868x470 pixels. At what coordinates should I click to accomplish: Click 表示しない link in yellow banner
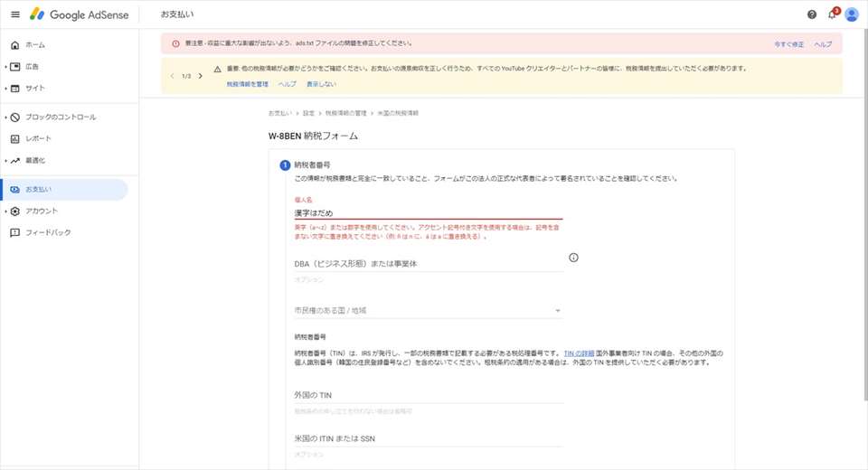321,84
